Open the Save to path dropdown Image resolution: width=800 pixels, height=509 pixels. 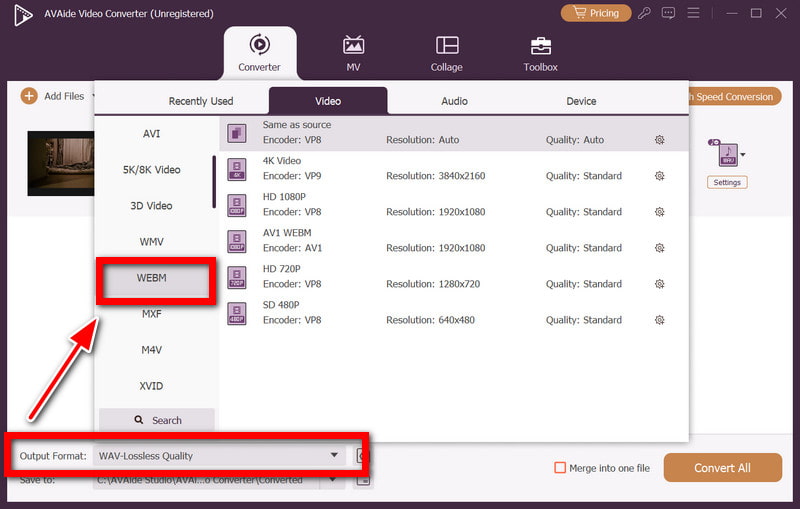coord(333,480)
